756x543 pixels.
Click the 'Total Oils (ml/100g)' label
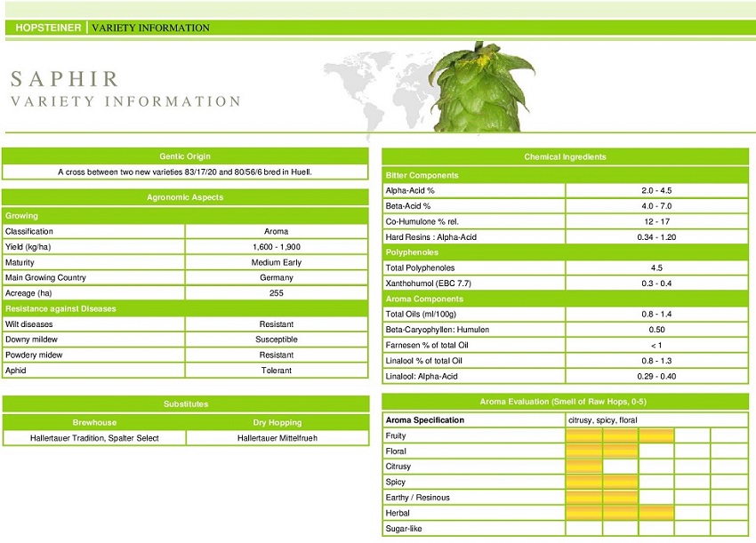421,314
